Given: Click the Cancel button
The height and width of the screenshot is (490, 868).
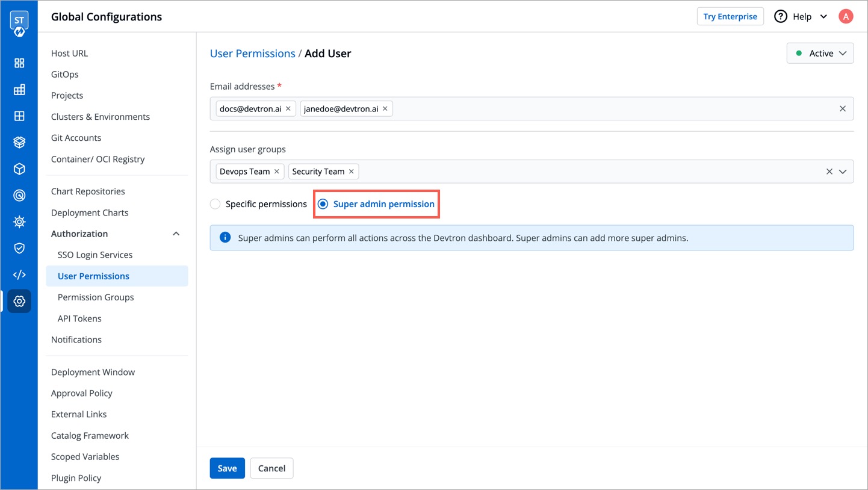Looking at the screenshot, I should [271, 468].
